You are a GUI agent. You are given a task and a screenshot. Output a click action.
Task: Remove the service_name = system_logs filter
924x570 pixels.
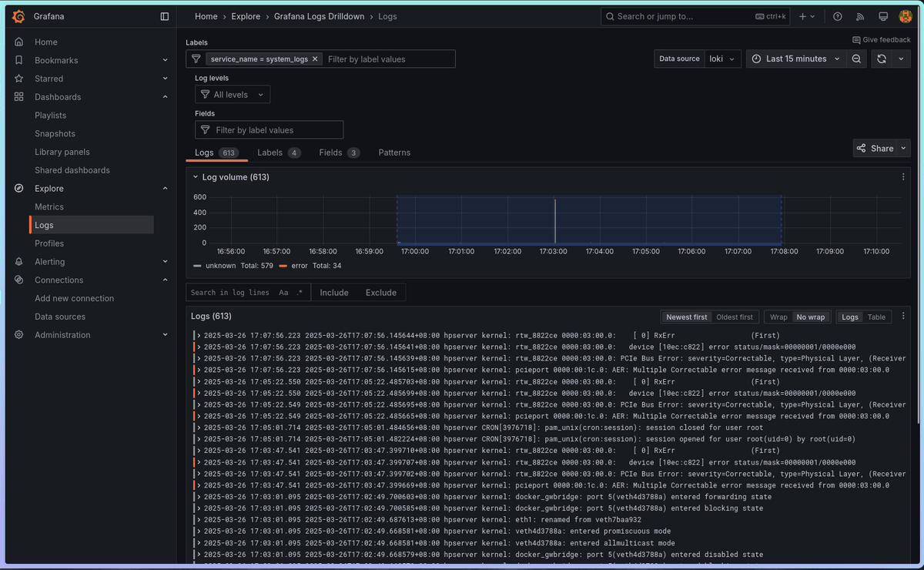(x=315, y=59)
